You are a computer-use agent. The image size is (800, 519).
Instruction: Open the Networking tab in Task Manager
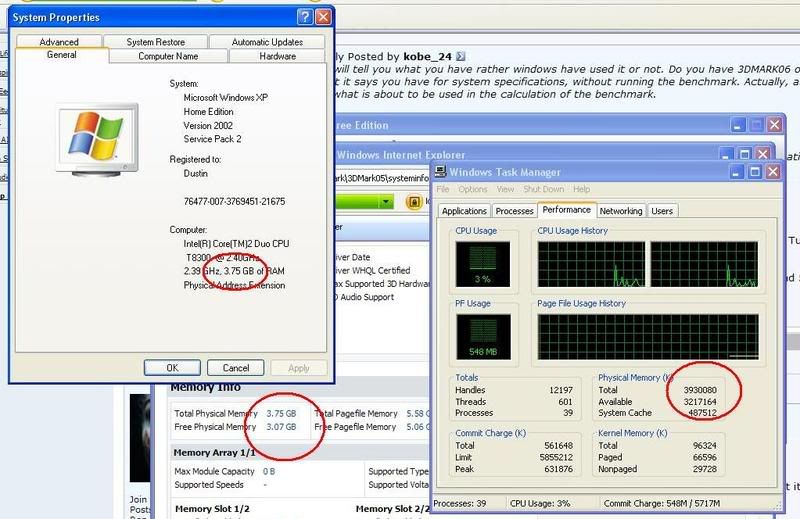click(621, 211)
